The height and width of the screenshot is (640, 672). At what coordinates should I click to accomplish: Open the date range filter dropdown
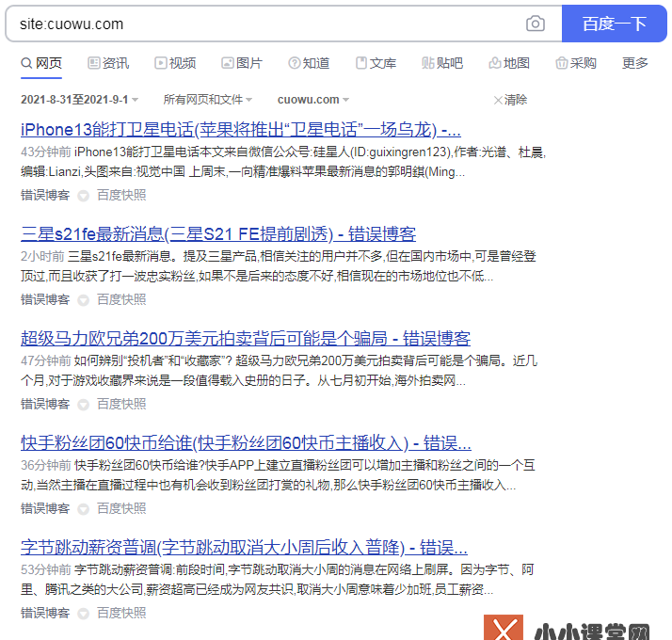tap(80, 99)
